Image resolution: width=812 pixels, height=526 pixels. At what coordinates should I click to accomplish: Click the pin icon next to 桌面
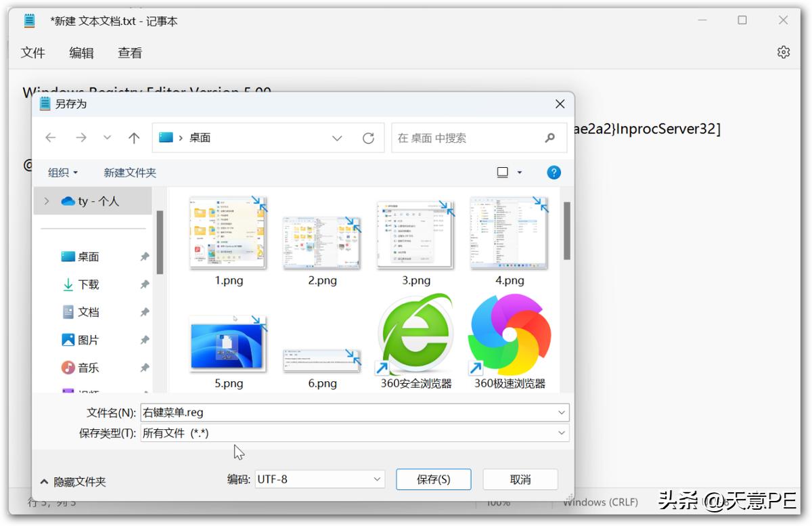click(x=143, y=257)
